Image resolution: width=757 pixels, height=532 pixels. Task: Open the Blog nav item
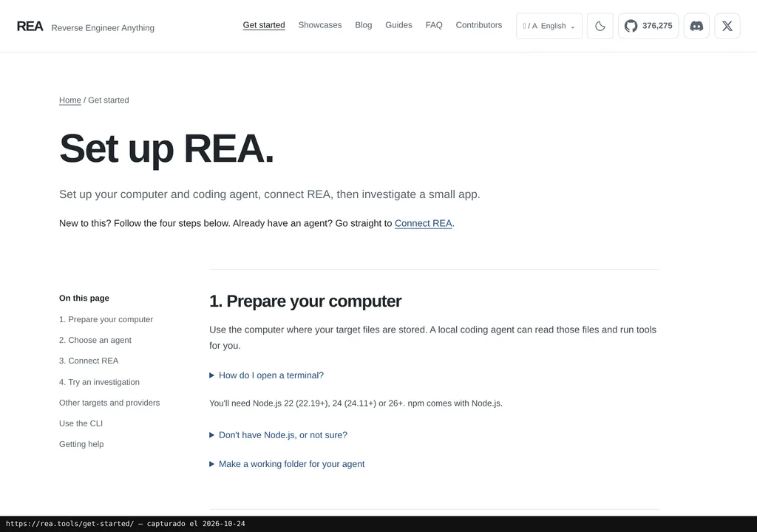pos(364,25)
